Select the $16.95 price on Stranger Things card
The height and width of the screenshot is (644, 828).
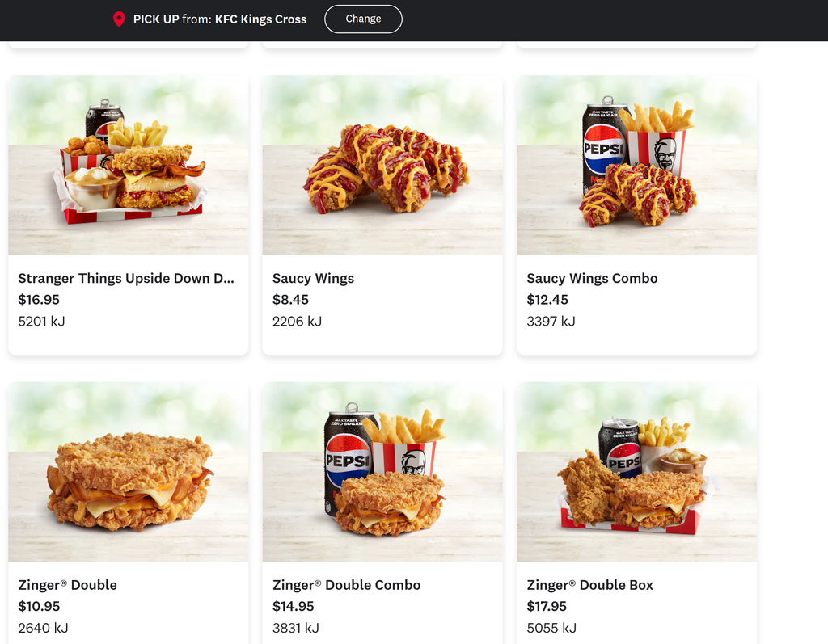pos(39,300)
